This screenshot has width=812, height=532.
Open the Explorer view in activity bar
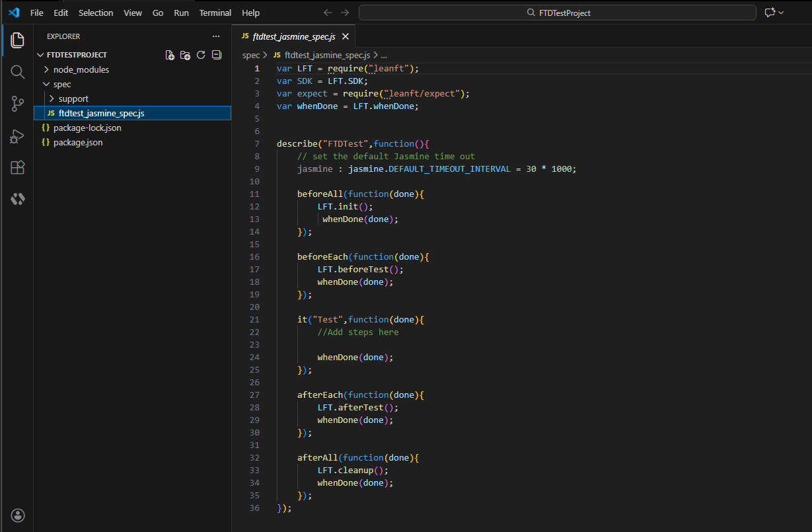(18, 40)
